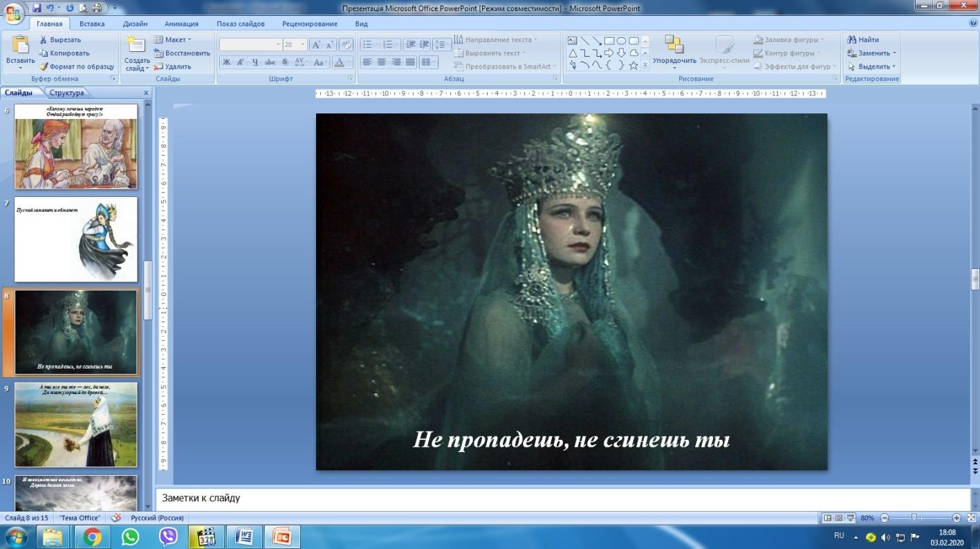Align text right in Абзац group
Screen dimensions: 980x549
[x=396, y=62]
